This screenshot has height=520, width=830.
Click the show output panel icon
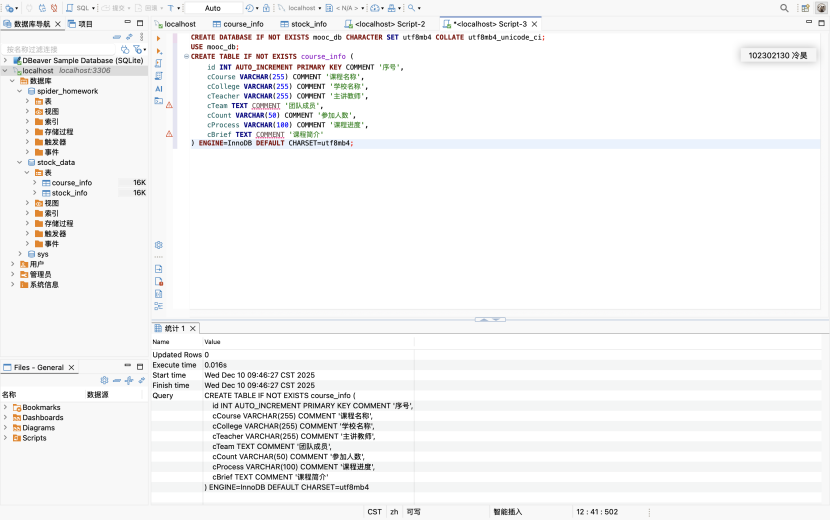pos(159,269)
